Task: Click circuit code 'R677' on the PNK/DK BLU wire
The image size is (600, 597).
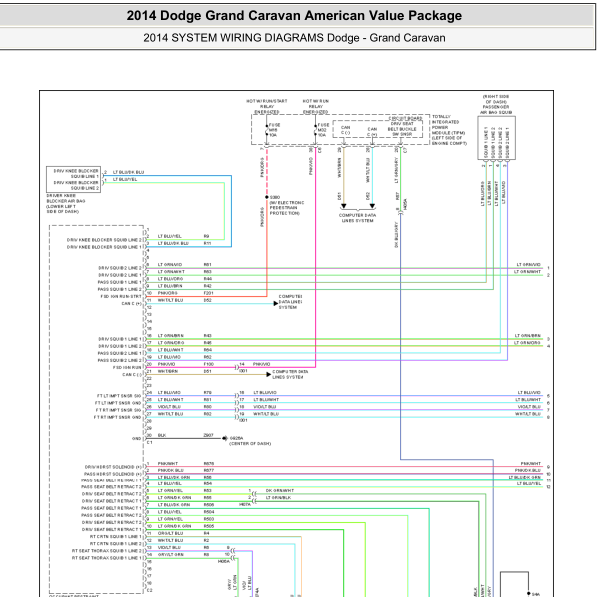Action: tap(209, 471)
